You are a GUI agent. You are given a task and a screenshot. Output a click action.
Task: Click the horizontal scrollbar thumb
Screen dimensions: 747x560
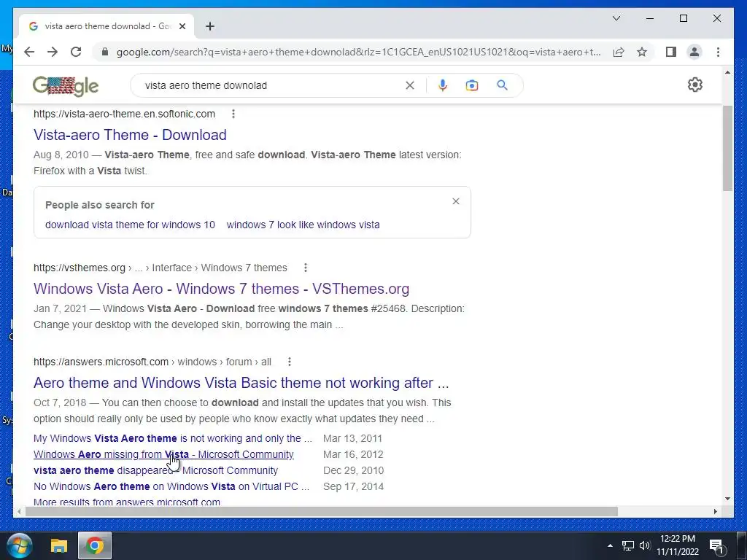tap(322, 511)
